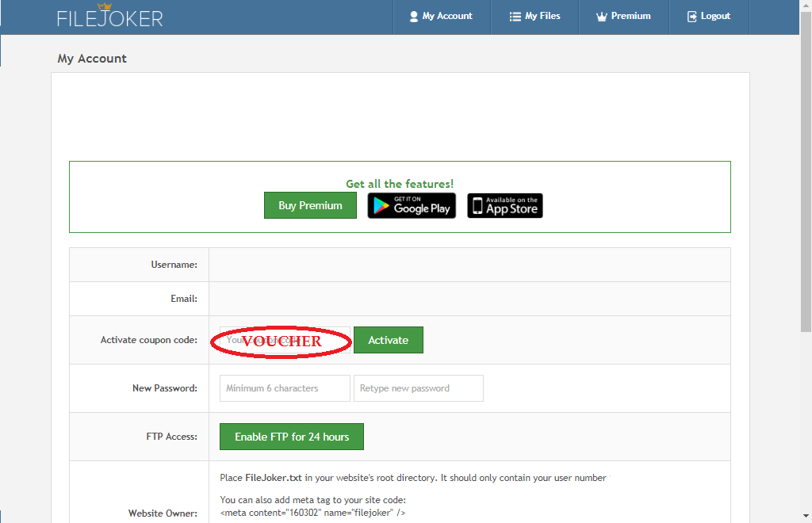Click the Get all the features! heading
Screen dimensions: 812x523
400,184
